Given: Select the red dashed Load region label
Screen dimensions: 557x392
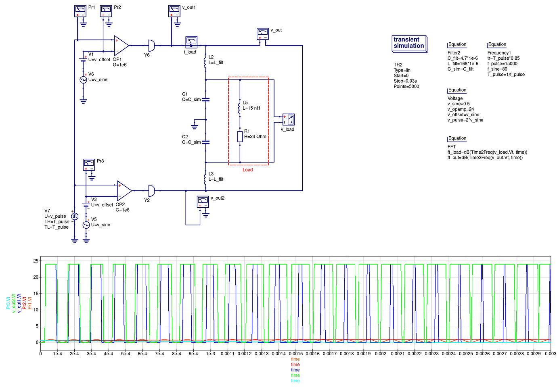Looking at the screenshot, I should point(248,170).
